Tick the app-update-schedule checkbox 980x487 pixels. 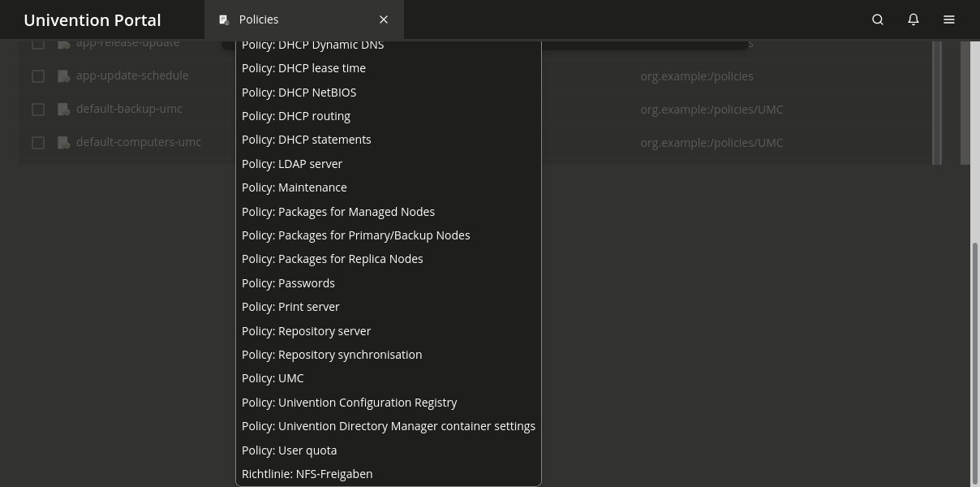tap(38, 76)
